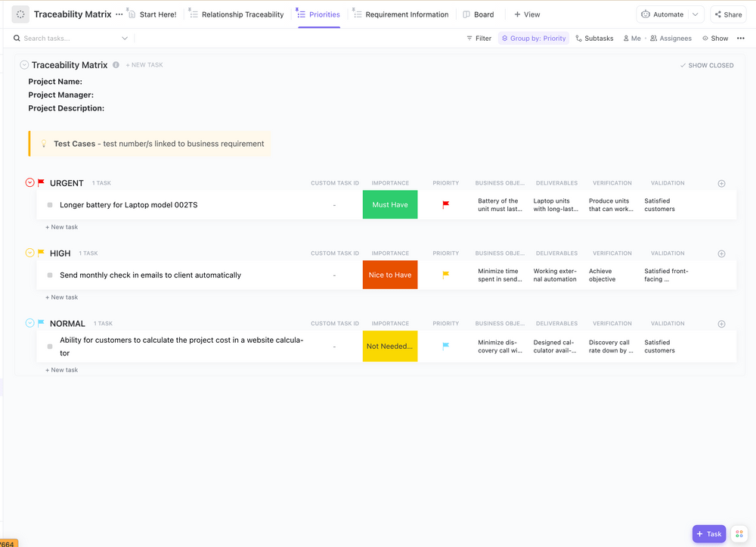Add a column in the Urgent group

point(721,183)
